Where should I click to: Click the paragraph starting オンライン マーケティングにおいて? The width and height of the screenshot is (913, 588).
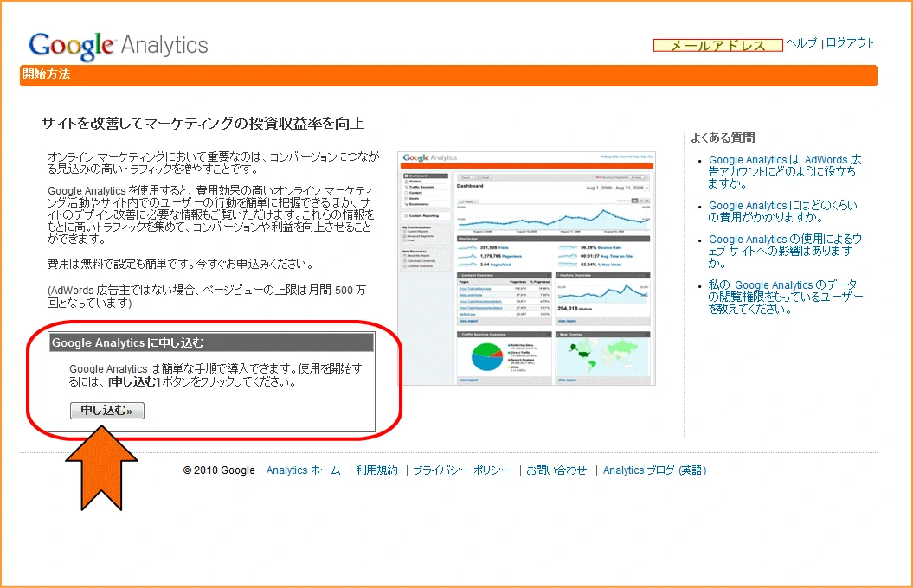coord(213,163)
